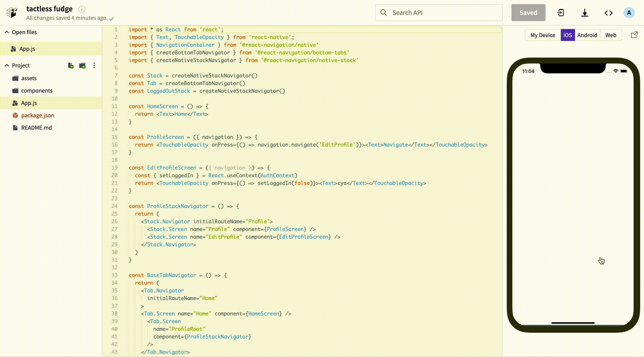This screenshot has height=357, width=644.
Task: Click the Saved button
Action: (x=528, y=13)
